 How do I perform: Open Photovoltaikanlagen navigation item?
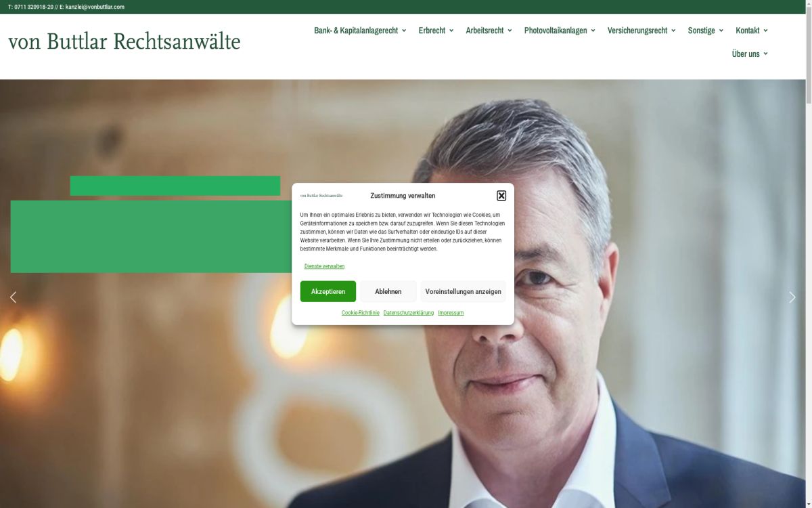tap(560, 30)
